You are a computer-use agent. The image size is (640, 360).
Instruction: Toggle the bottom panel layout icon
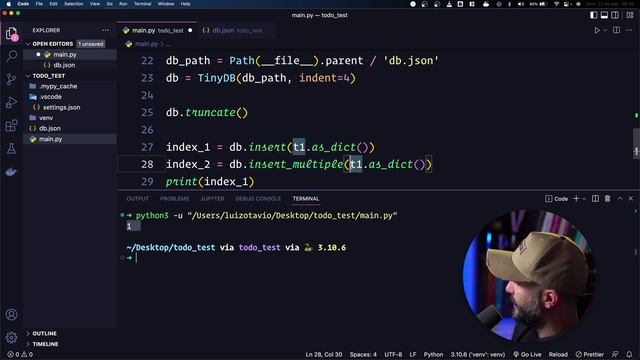[x=604, y=15]
